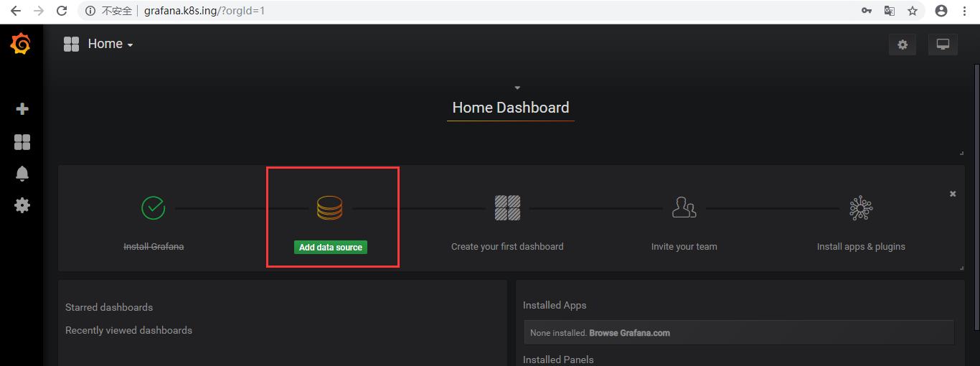Dismiss the getting started panel
The image size is (980, 366).
point(953,194)
